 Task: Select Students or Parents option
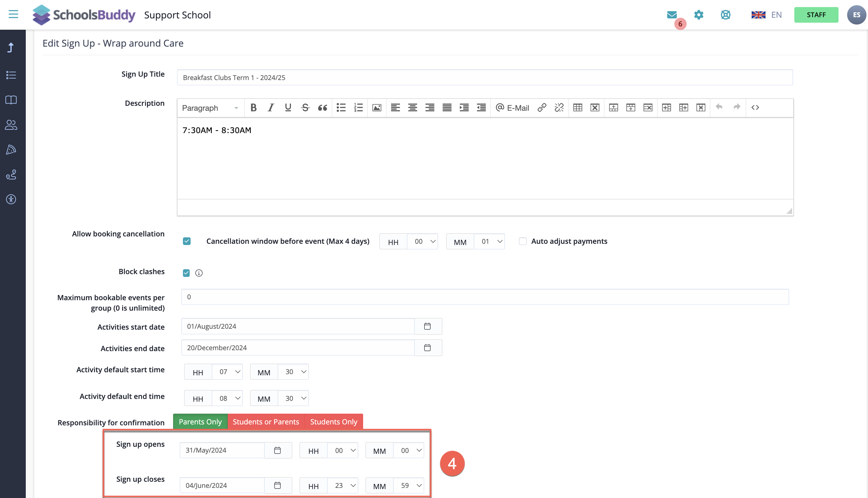tap(266, 422)
